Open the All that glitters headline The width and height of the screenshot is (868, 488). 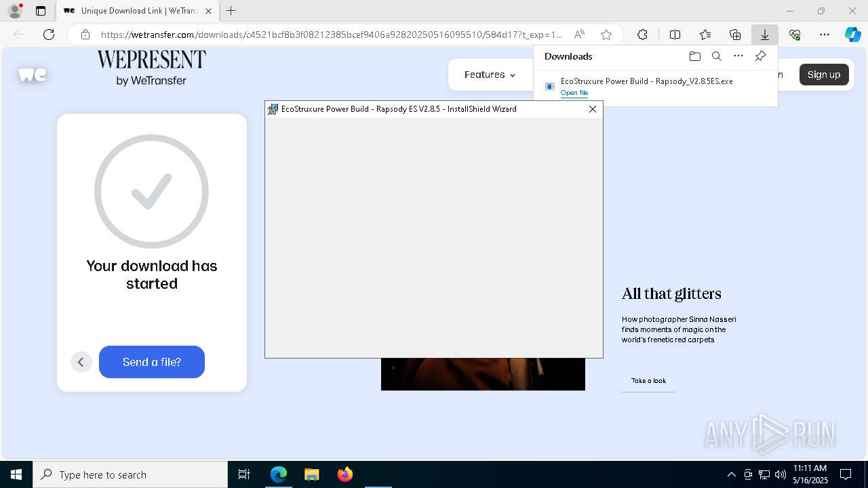pos(671,293)
